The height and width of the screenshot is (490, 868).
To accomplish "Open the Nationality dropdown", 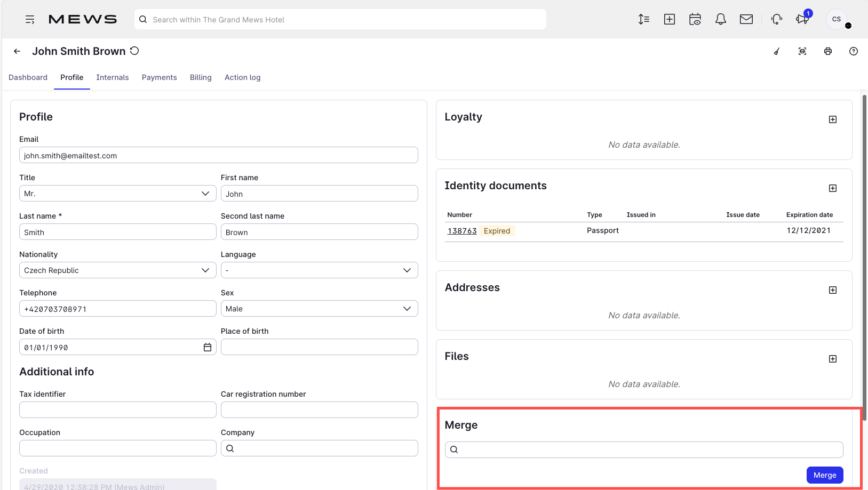I will click(206, 270).
